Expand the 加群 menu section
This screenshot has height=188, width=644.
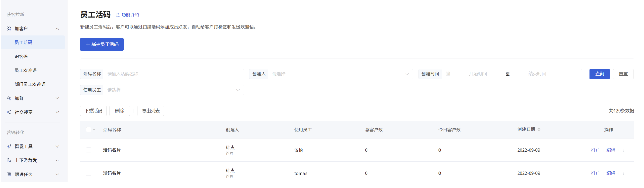(x=57, y=98)
